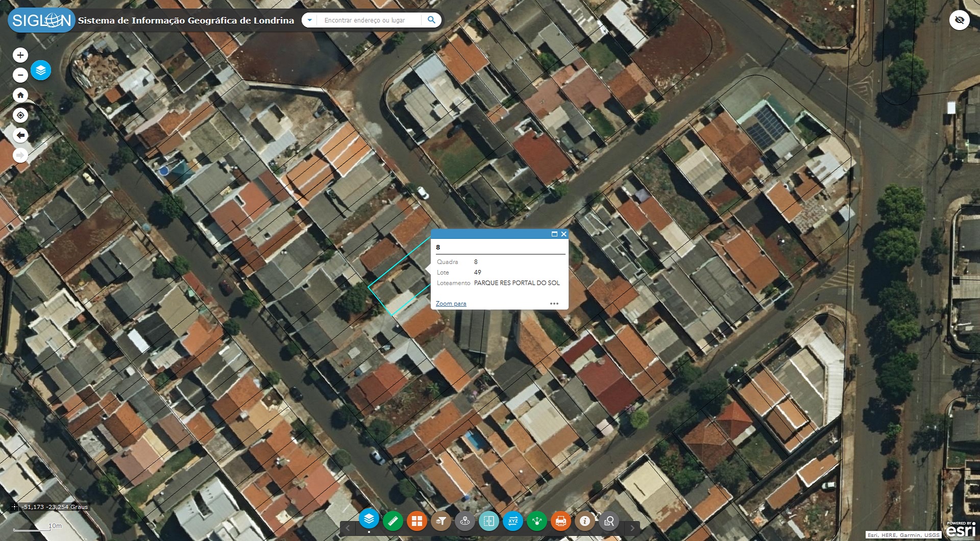This screenshot has height=541, width=980.
Task: Open the layer filter tool
Action: point(441,521)
